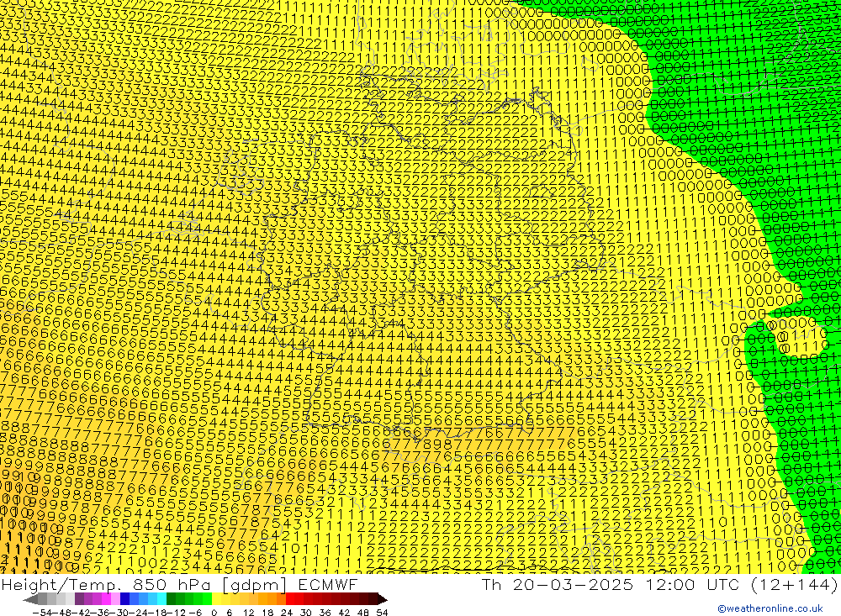Click the '54' label on the temperature scale

pos(382,613)
